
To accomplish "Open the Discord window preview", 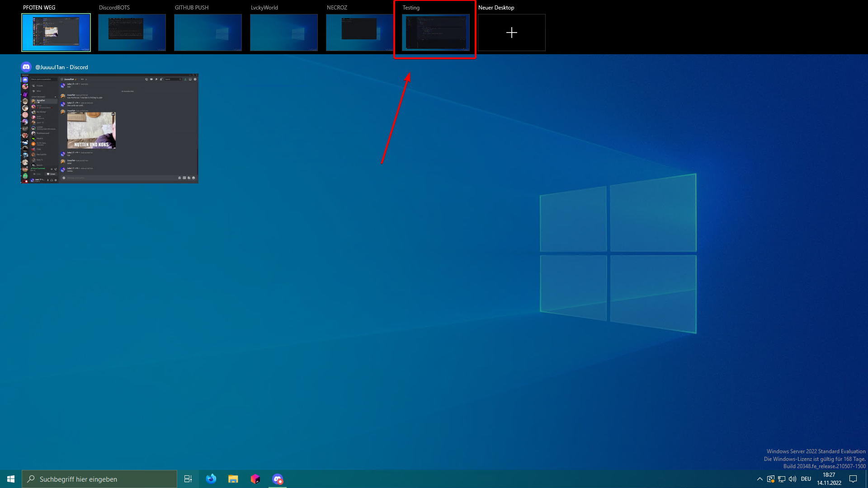I will coord(109,128).
